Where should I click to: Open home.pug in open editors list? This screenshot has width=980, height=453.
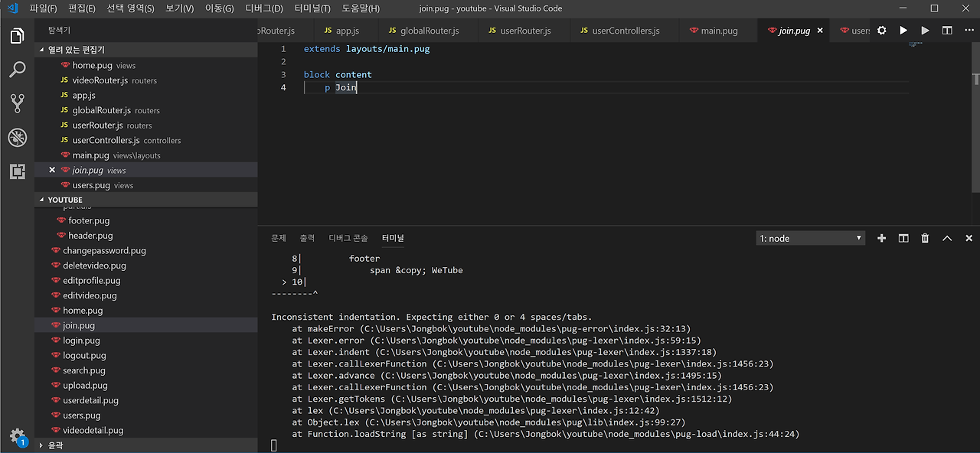click(x=145, y=65)
